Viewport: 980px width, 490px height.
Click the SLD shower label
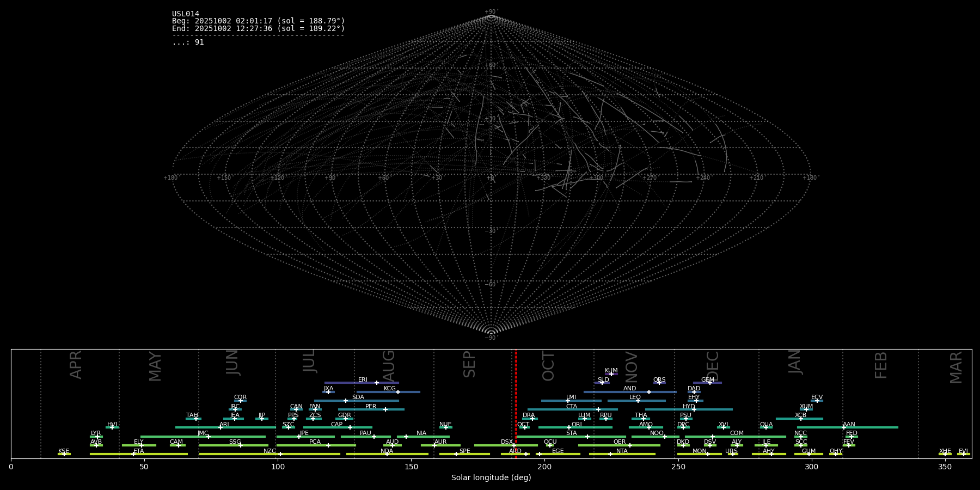pos(603,380)
